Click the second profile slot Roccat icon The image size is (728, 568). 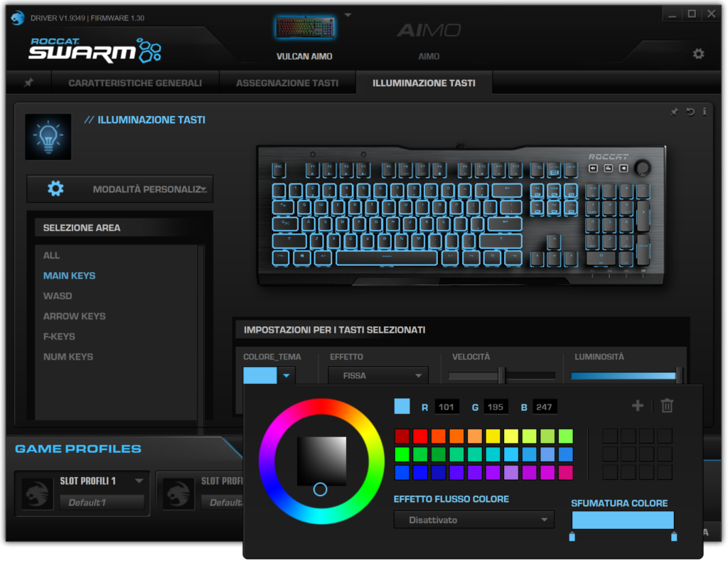pos(178,493)
